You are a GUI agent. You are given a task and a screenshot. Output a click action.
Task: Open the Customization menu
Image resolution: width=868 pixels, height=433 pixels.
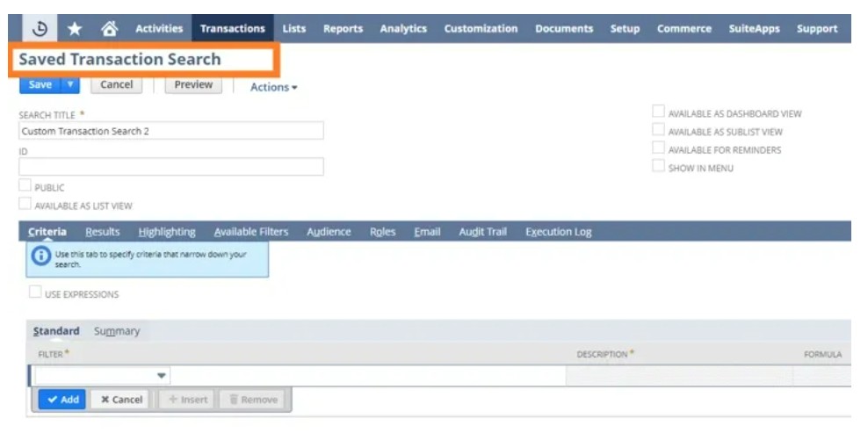(x=481, y=29)
